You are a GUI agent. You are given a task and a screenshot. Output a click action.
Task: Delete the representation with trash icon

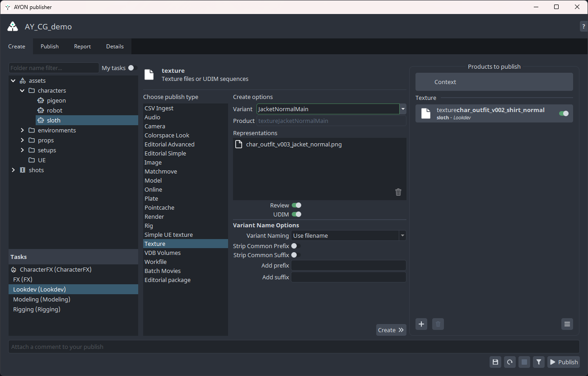398,192
